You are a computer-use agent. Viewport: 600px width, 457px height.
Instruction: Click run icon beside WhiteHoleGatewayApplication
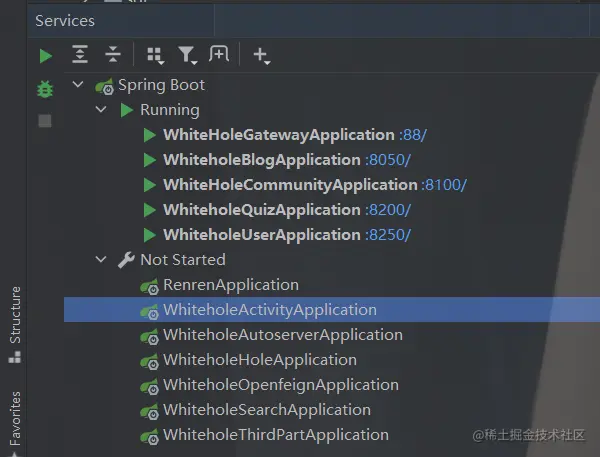149,135
